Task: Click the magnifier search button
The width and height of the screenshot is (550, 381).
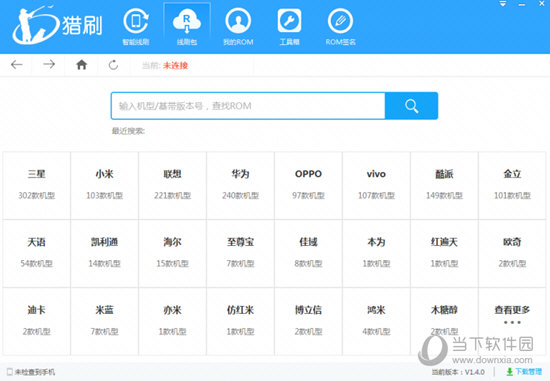Action: pyautogui.click(x=411, y=106)
